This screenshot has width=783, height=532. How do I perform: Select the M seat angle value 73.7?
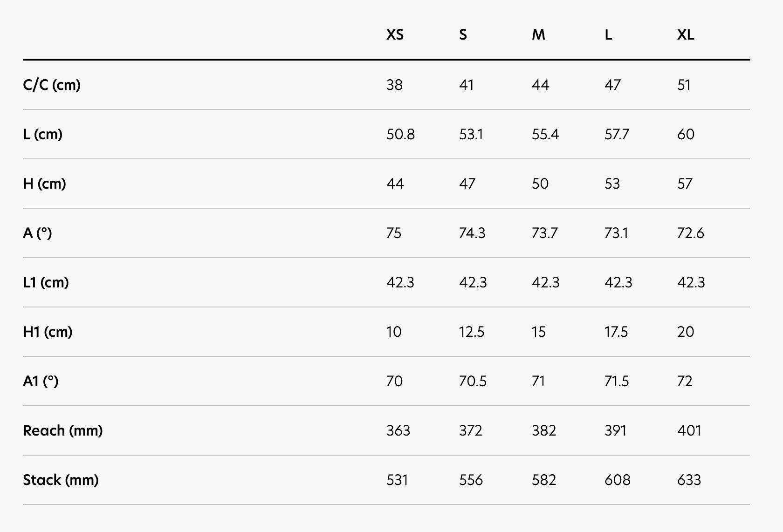[544, 233]
